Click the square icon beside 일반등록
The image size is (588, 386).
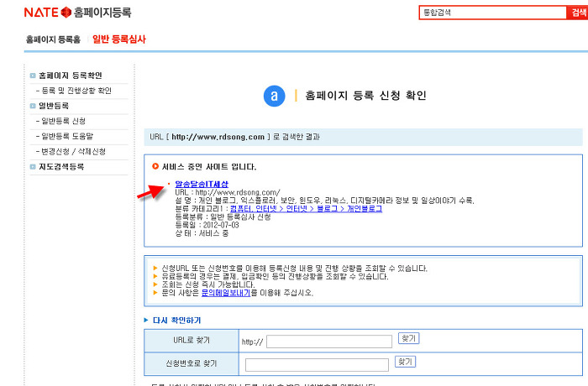point(32,106)
